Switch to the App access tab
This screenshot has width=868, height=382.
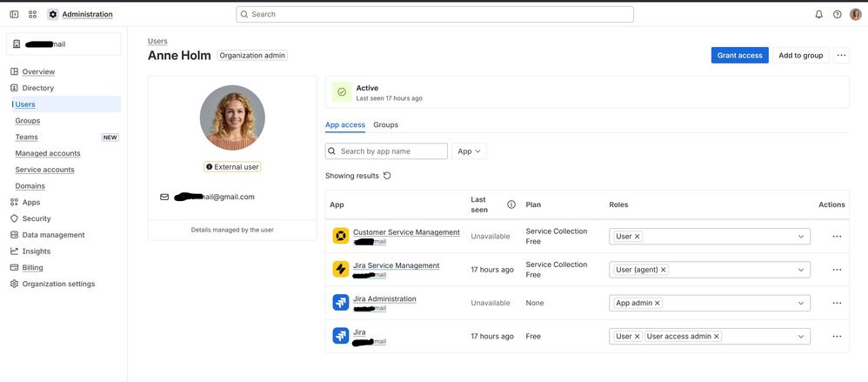[345, 124]
